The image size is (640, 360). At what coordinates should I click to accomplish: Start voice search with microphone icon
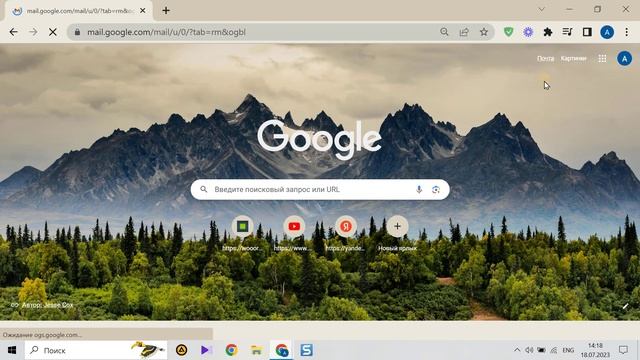(419, 189)
